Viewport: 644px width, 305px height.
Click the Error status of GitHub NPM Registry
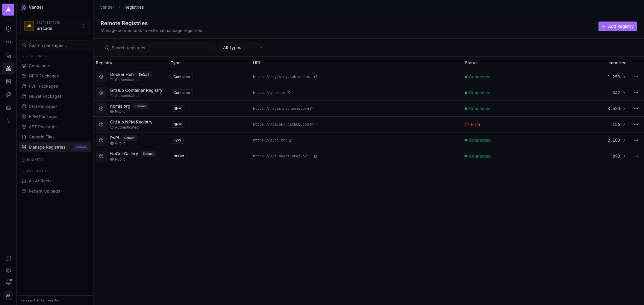pyautogui.click(x=472, y=124)
